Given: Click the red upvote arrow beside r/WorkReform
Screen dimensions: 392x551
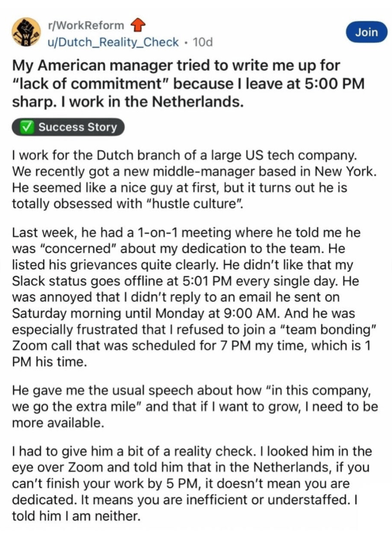Looking at the screenshot, I should (138, 25).
